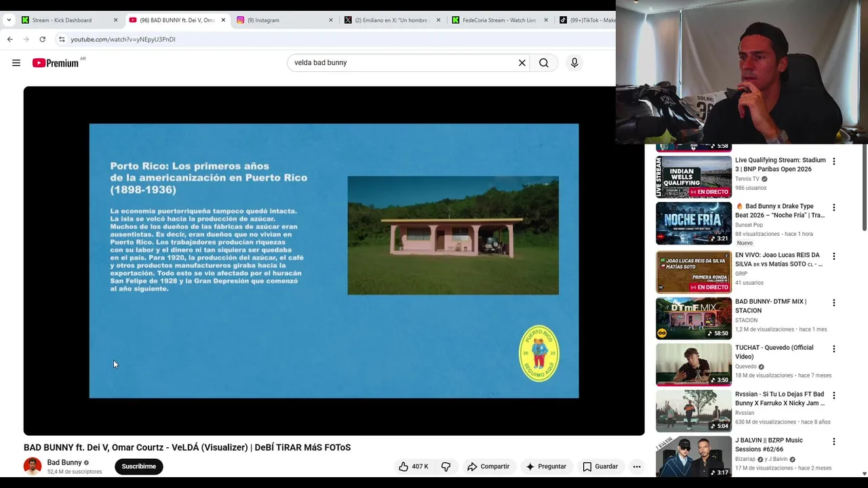Open options for J BALVIN BZRP video
868x488 pixels.
pos(834,441)
